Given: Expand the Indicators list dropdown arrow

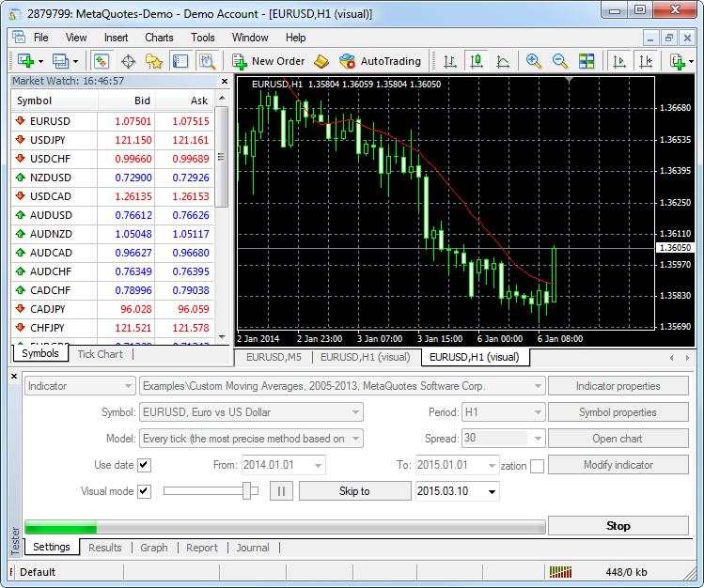Looking at the screenshot, I should tap(691, 61).
